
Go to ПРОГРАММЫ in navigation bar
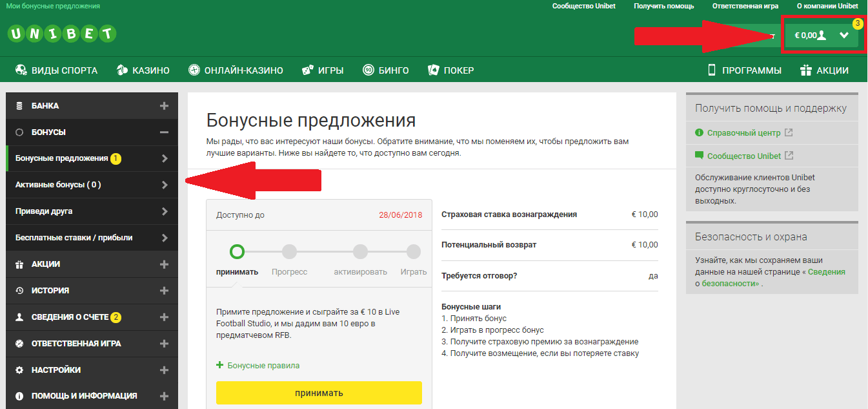[x=744, y=70]
